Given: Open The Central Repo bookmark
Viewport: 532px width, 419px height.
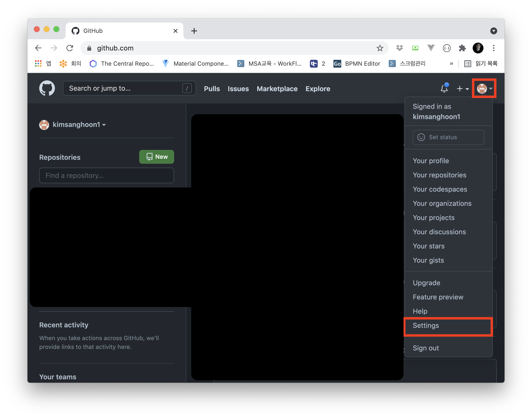Looking at the screenshot, I should pyautogui.click(x=122, y=64).
